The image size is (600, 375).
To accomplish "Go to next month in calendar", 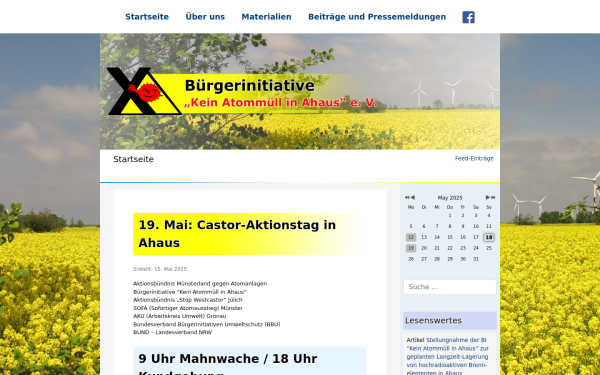I will tap(488, 197).
